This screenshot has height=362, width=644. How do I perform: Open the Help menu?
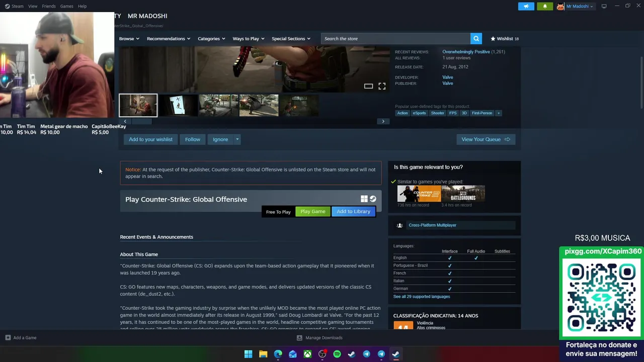82,6
